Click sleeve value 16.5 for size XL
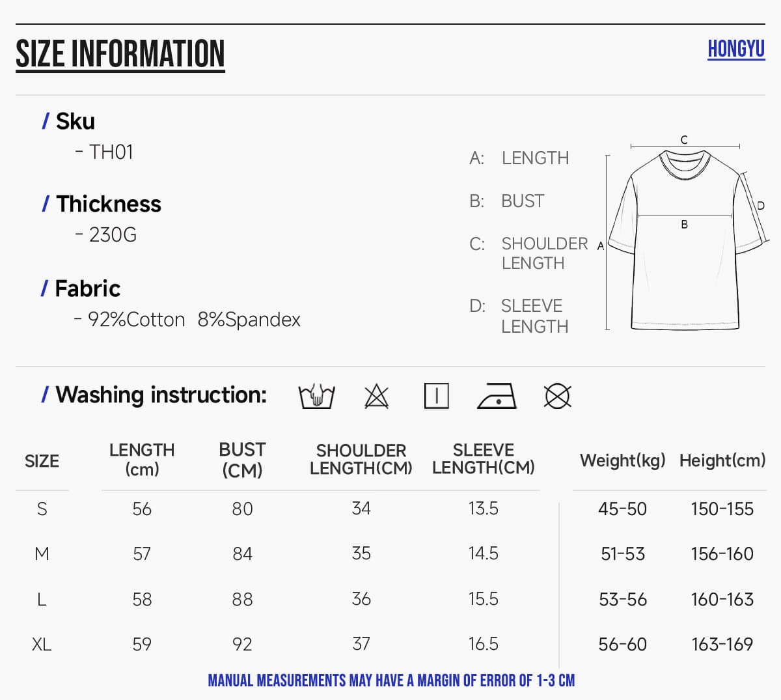 [484, 643]
